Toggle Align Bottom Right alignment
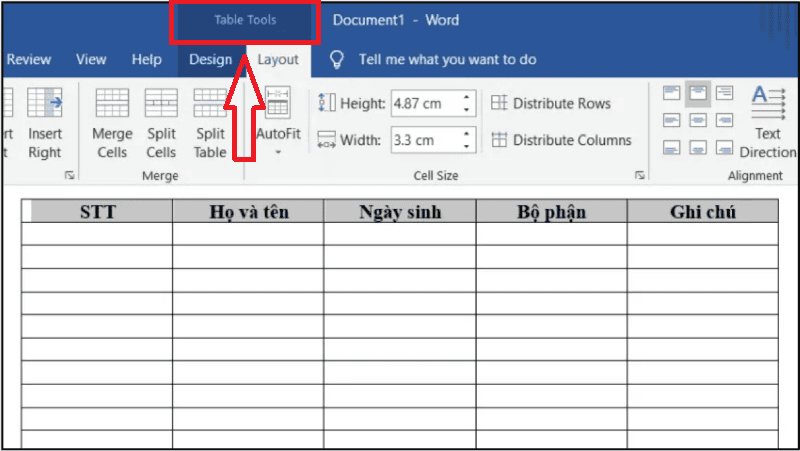Screen dimensions: 800x451 tap(724, 148)
